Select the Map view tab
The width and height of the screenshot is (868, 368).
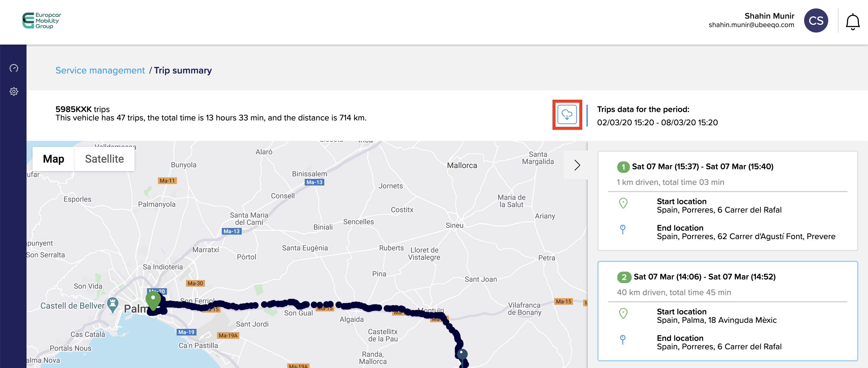point(54,159)
